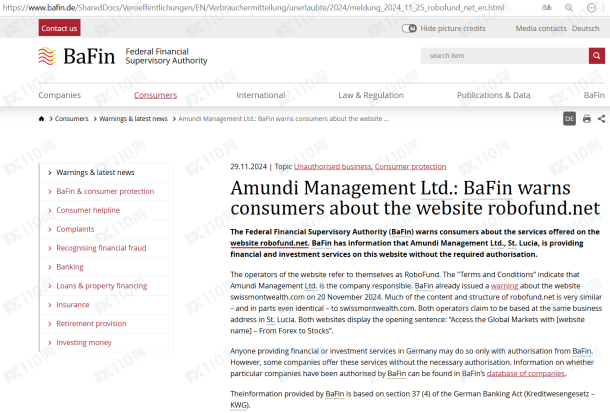Open browser translate icon in address bar
Viewport: 610px width, 413px height.
[546, 7]
